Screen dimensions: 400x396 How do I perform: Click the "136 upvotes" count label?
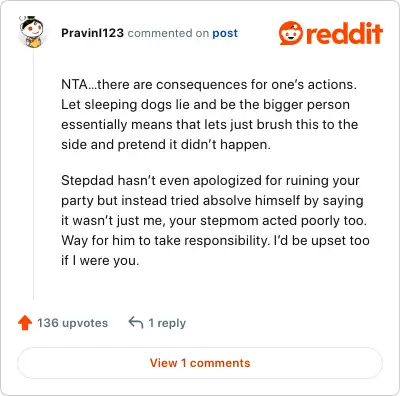[72, 323]
